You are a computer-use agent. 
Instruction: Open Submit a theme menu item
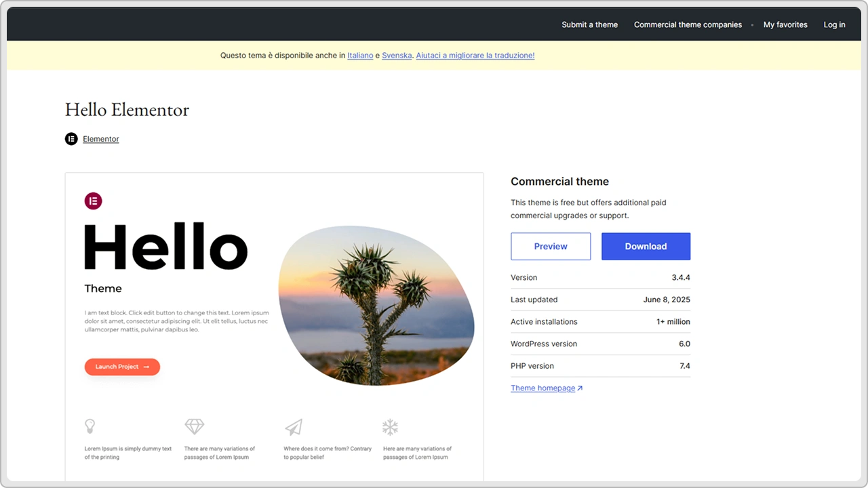(x=590, y=24)
